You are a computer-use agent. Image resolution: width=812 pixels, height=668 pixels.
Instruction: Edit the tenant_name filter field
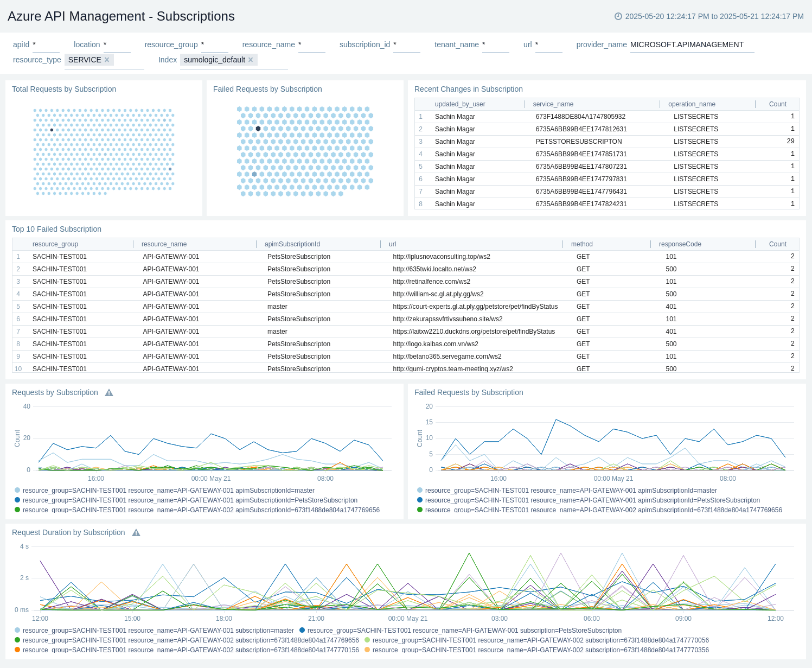496,44
